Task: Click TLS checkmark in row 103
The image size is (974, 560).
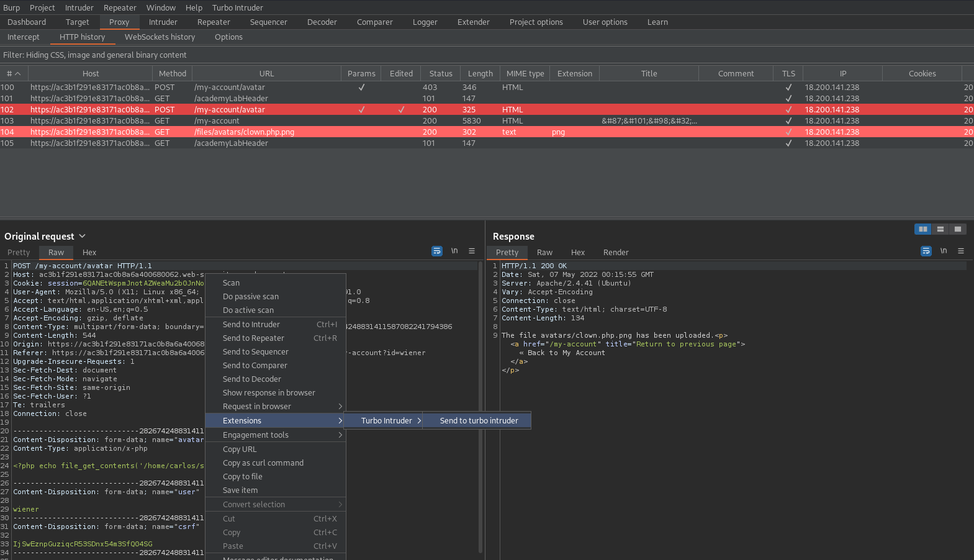Action: pyautogui.click(x=788, y=121)
